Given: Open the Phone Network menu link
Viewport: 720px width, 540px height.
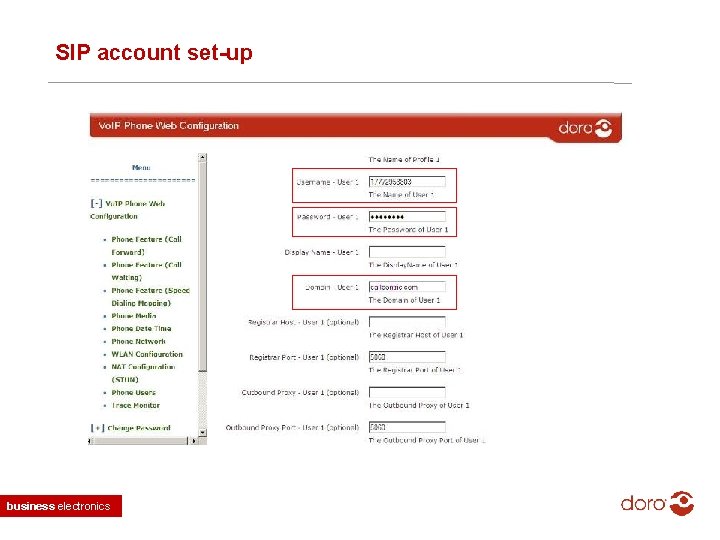Looking at the screenshot, I should click(138, 342).
